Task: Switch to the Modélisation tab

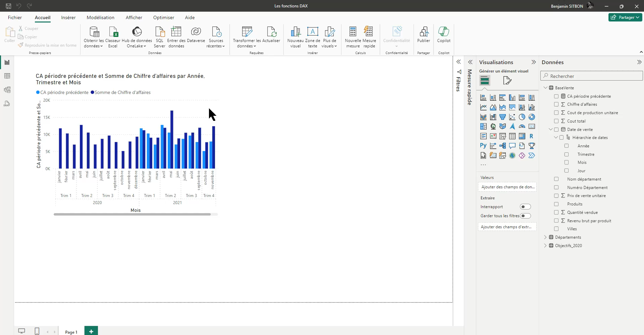Action: [101, 17]
